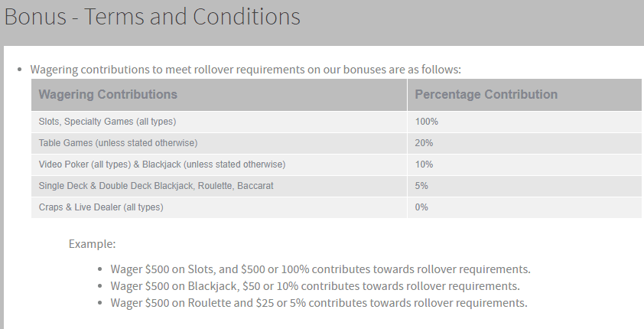This screenshot has height=329, width=644.
Task: Click the $500 on Slots example line
Action: (x=320, y=269)
